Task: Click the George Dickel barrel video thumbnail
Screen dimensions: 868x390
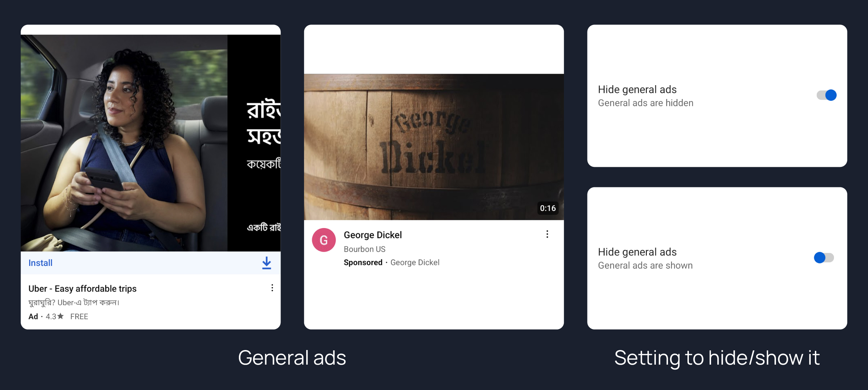Action: tap(434, 147)
